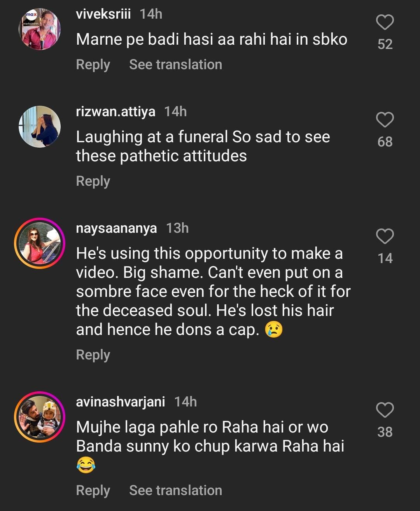This screenshot has height=511, width=420.
Task: Open rizwan.attiya's profile picture
Action: 40,127
